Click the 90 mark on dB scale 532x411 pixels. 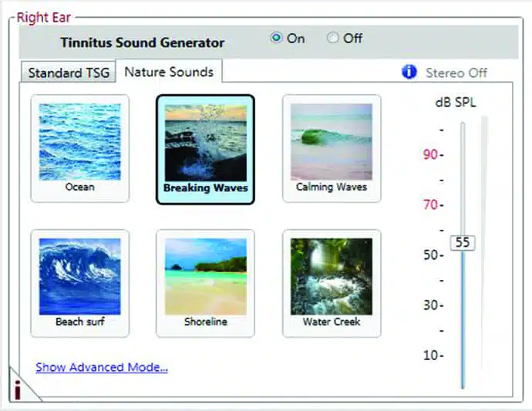point(430,154)
